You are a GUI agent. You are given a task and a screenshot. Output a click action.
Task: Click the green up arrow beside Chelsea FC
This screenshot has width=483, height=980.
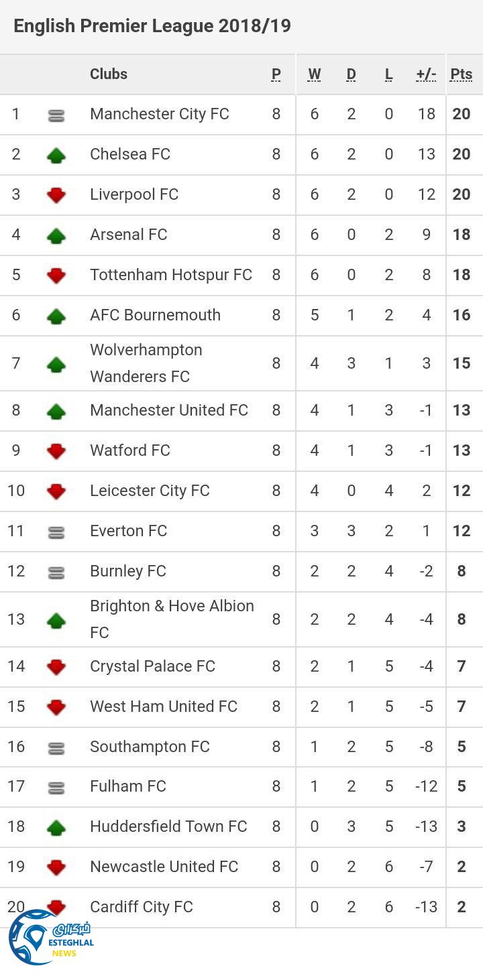coord(56,156)
